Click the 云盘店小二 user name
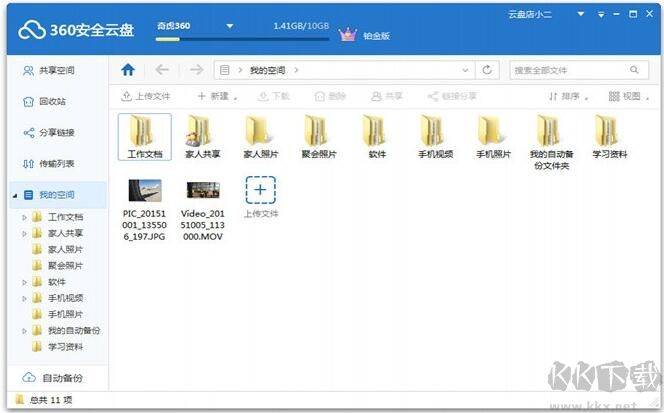 pos(530,14)
